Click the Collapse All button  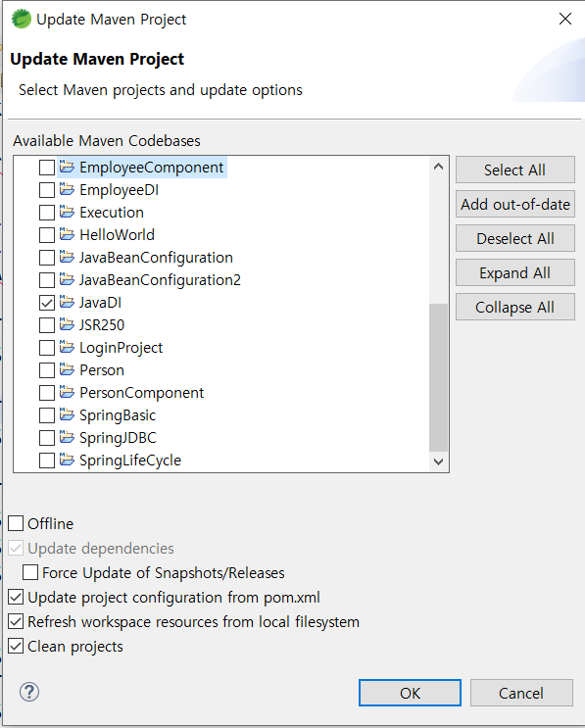click(x=514, y=307)
